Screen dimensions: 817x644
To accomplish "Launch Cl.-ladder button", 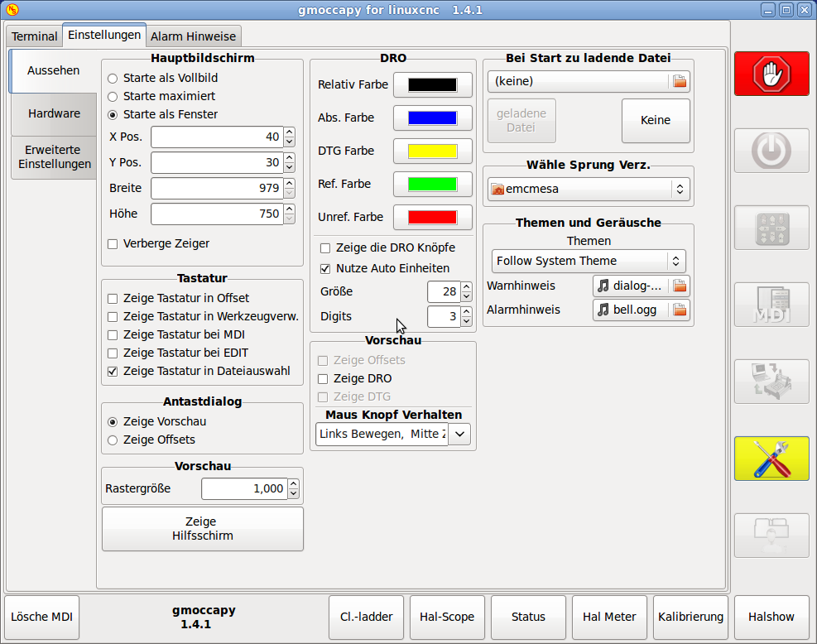I will [367, 618].
